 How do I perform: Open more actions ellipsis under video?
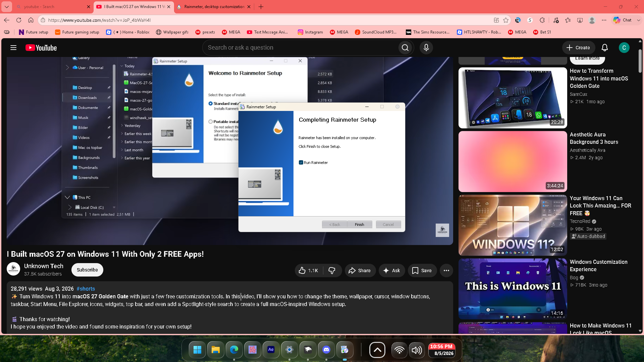pyautogui.click(x=446, y=270)
